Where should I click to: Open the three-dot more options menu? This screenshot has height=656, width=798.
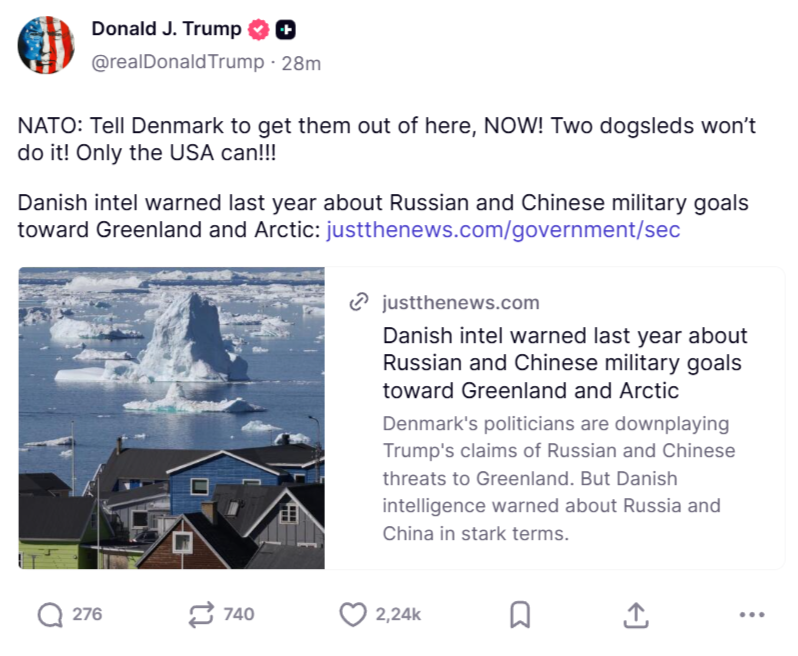pos(751,614)
